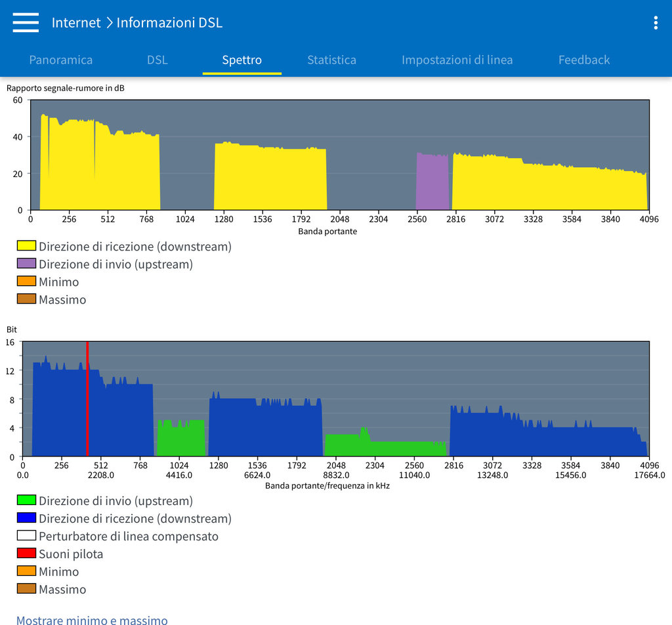Viewport: 672px width, 625px height.
Task: Click the purple upstream band in SNR chart
Action: click(x=432, y=182)
